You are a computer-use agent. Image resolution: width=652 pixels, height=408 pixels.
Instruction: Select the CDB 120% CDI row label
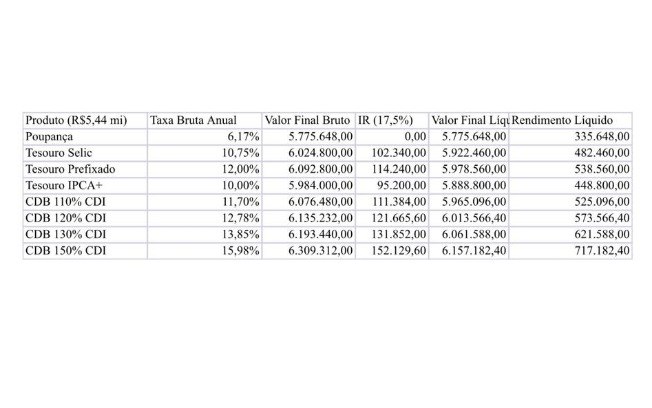pyautogui.click(x=85, y=218)
